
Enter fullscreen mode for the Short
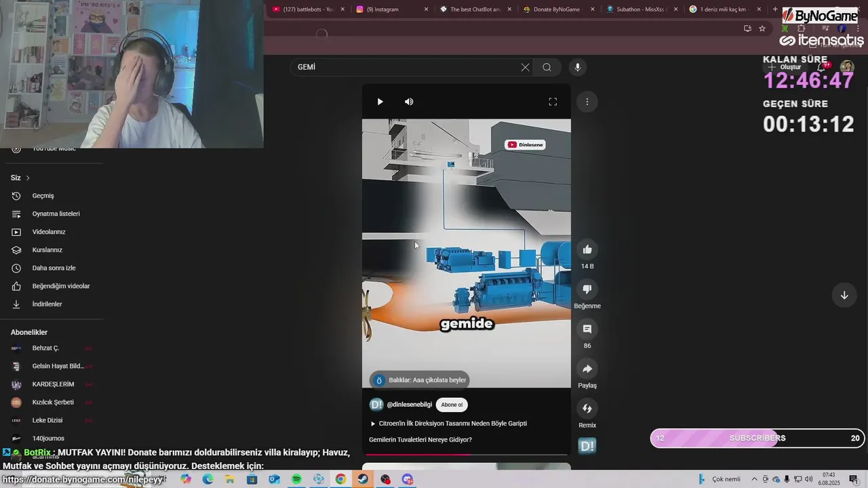point(553,102)
